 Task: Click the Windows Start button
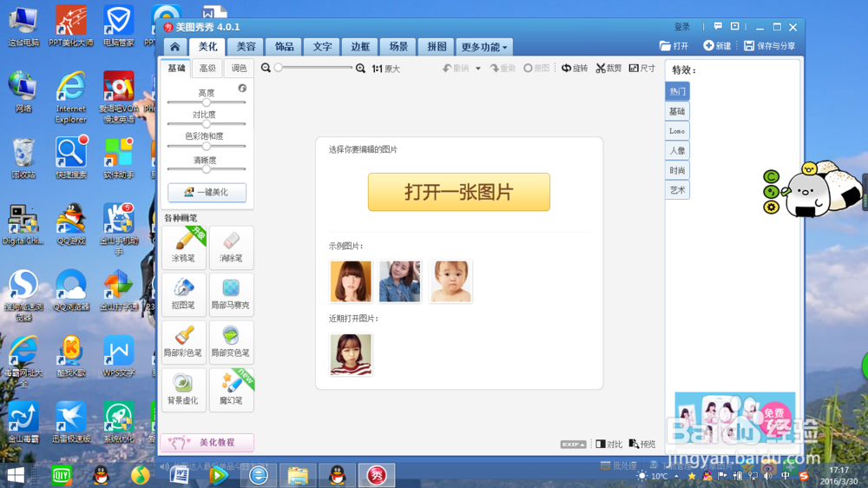pyautogui.click(x=16, y=475)
